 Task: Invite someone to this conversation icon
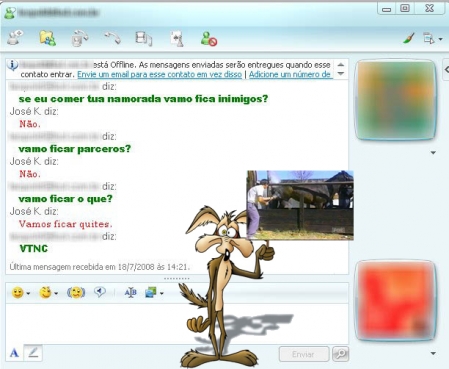(x=15, y=37)
